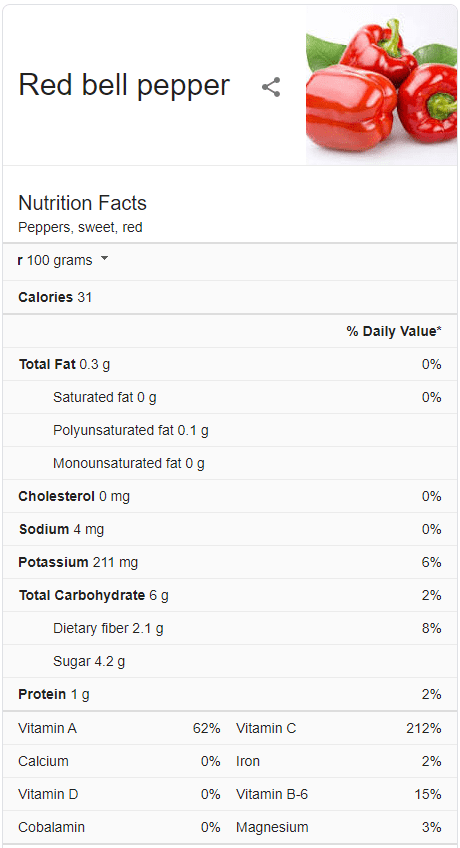
Task: Click the Sugar 4.2 g entry
Action: click(x=89, y=661)
